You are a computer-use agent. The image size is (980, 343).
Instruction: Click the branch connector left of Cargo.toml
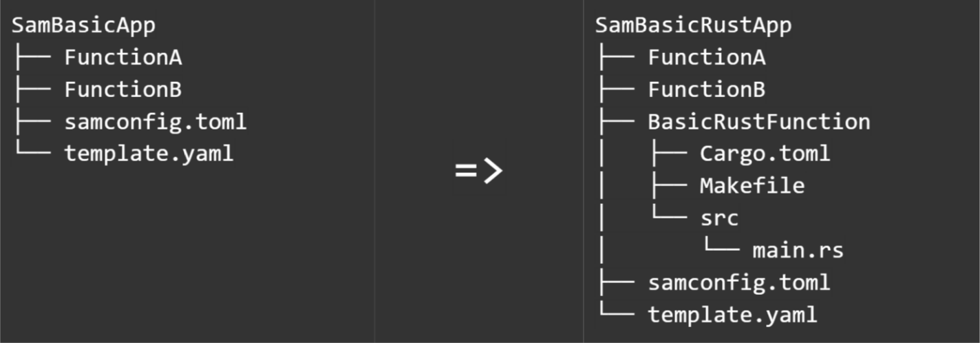pyautogui.click(x=668, y=154)
